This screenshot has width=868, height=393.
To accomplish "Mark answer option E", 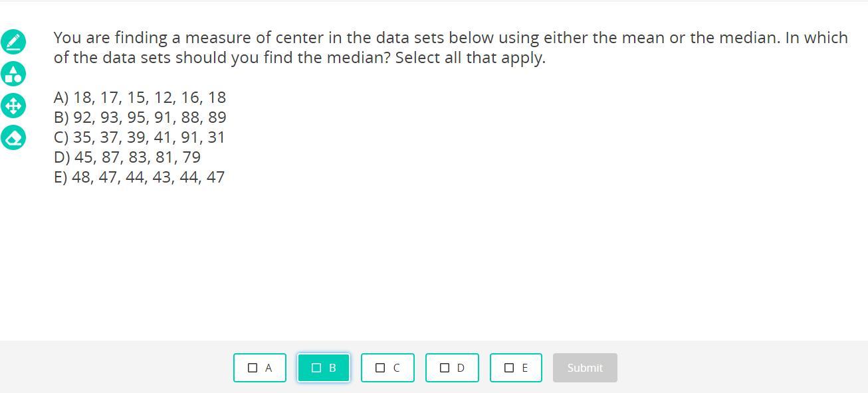I will pos(516,368).
